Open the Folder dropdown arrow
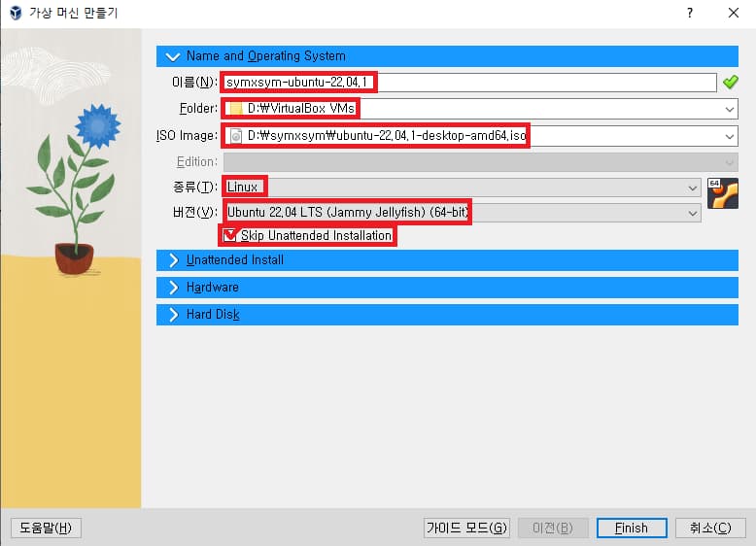This screenshot has width=756, height=546. pyautogui.click(x=730, y=110)
